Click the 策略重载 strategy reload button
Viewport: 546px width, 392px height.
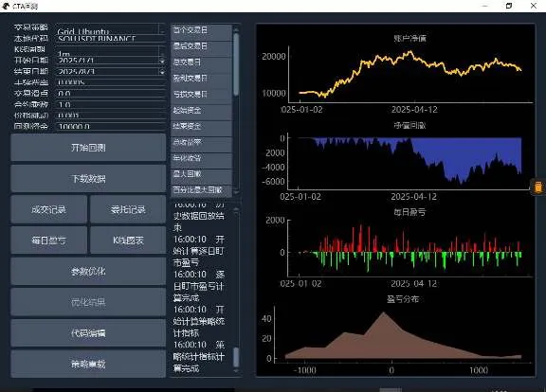point(88,365)
